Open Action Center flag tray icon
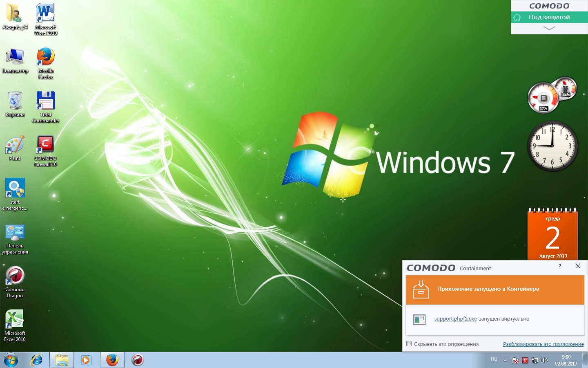Screen dimensions: 588x368 515,360
